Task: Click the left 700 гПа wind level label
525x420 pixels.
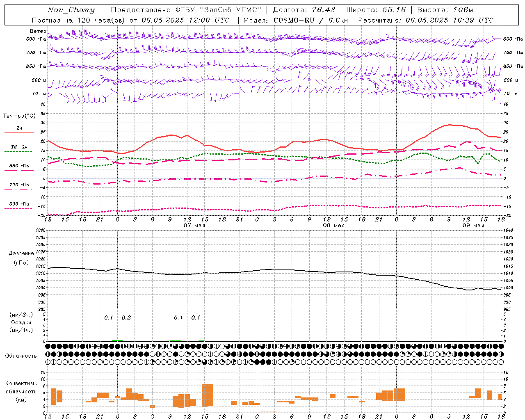Action: point(36,52)
